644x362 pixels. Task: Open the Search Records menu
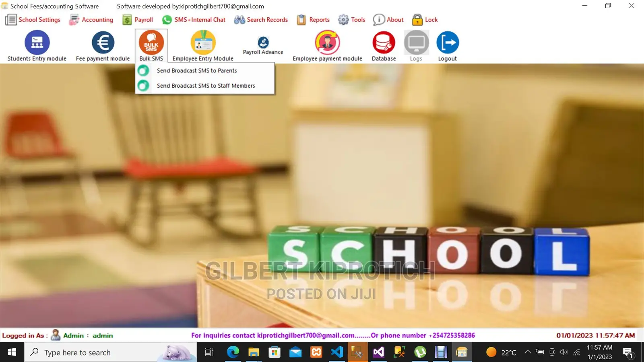coord(261,20)
